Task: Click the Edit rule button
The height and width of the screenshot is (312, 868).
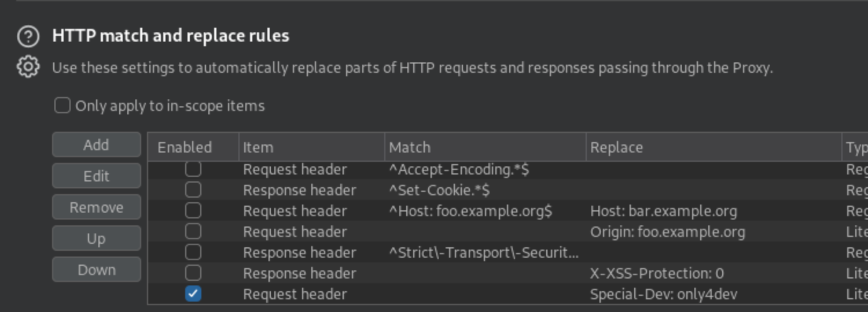Action: (96, 176)
